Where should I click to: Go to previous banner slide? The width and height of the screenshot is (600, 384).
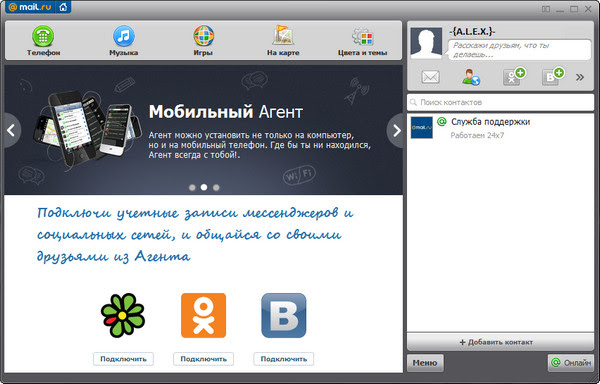[x=11, y=130]
